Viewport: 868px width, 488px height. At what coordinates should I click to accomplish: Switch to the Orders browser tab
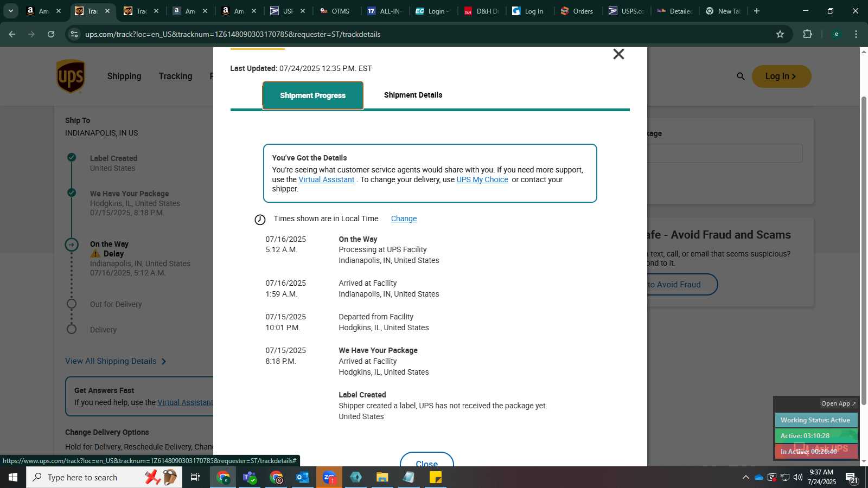click(578, 11)
